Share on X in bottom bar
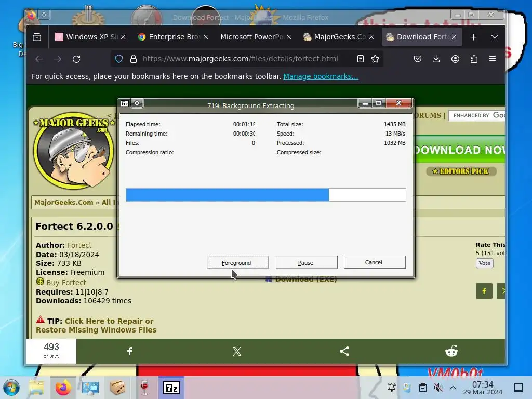The height and width of the screenshot is (399, 532). coord(237,351)
